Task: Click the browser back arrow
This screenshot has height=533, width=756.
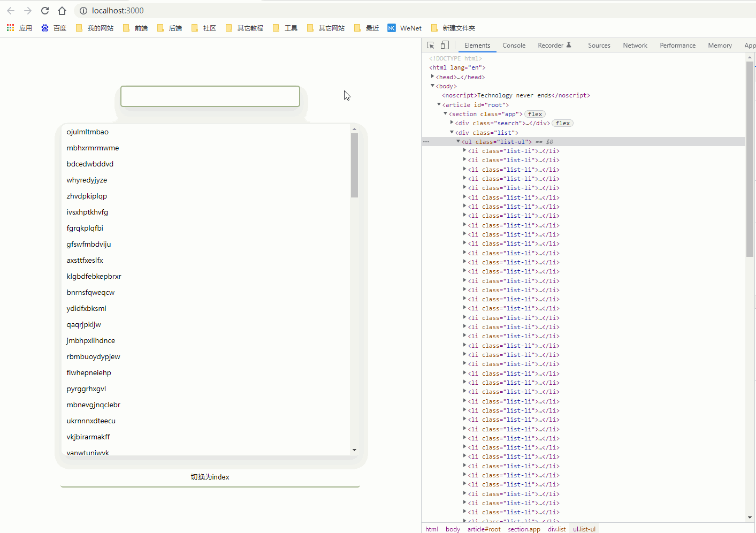Action: tap(11, 11)
